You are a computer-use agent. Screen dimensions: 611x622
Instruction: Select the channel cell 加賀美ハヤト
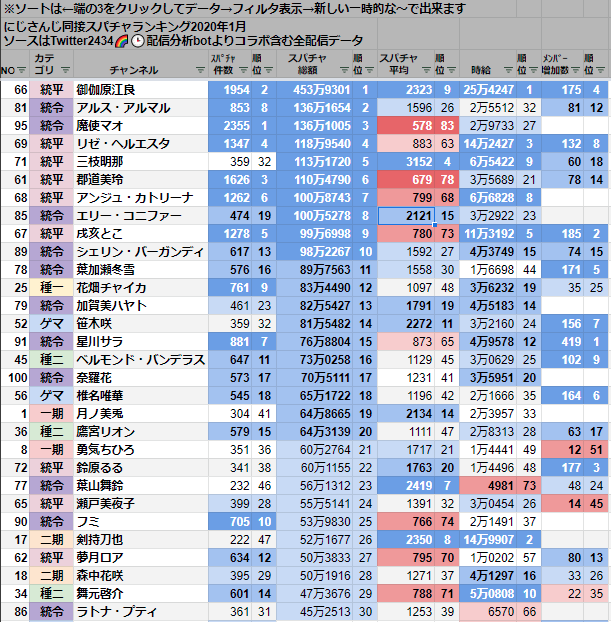point(140,305)
